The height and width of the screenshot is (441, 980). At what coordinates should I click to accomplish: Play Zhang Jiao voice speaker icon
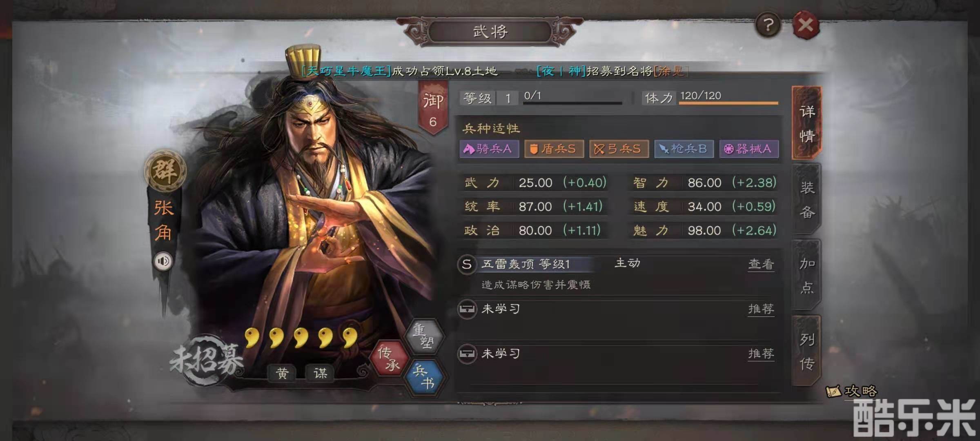coord(163,261)
